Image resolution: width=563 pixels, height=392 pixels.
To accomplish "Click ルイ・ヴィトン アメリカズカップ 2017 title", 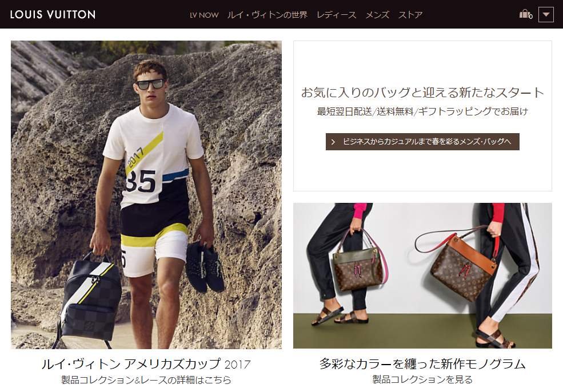I will tap(146, 364).
